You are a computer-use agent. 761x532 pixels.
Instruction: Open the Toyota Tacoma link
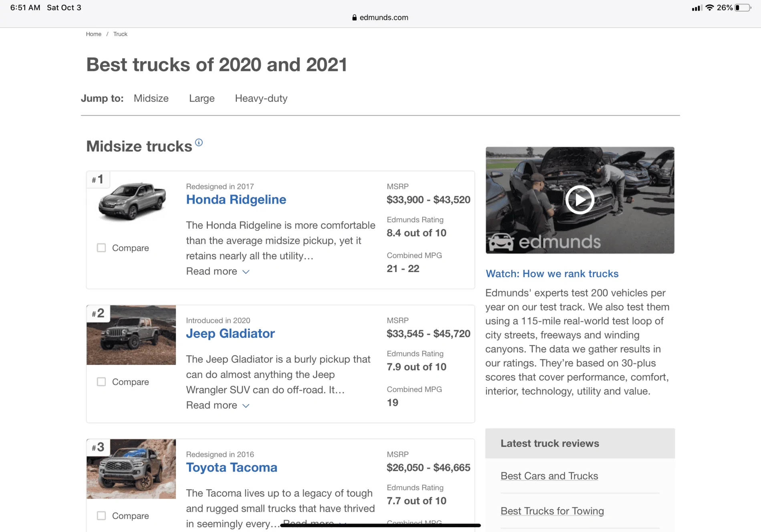[232, 467]
